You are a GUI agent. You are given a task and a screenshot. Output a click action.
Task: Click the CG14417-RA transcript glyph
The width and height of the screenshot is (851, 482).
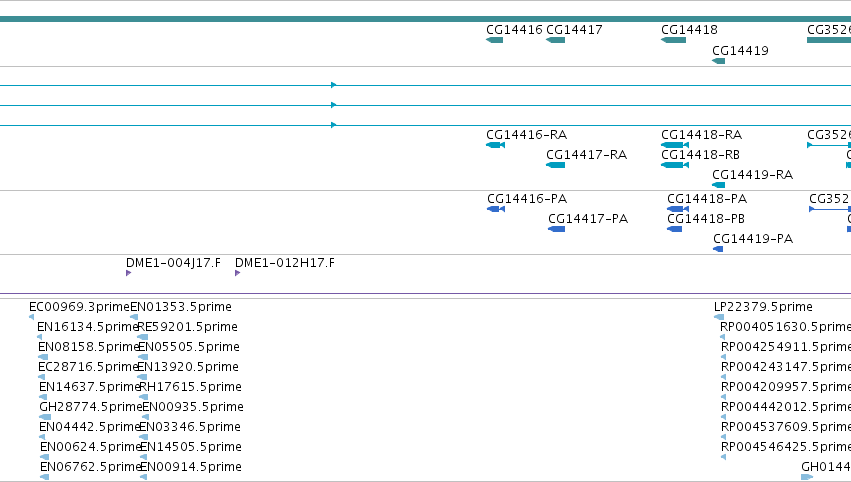click(x=555, y=165)
